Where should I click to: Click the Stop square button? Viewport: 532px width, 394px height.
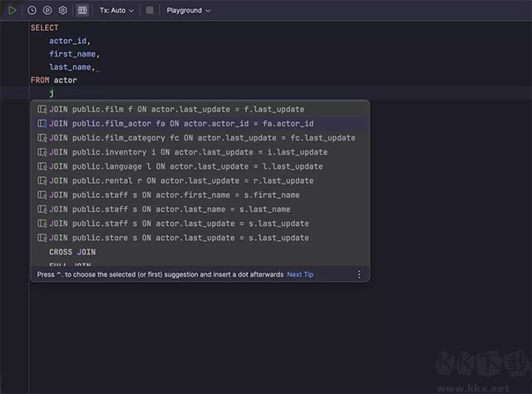pyautogui.click(x=150, y=10)
